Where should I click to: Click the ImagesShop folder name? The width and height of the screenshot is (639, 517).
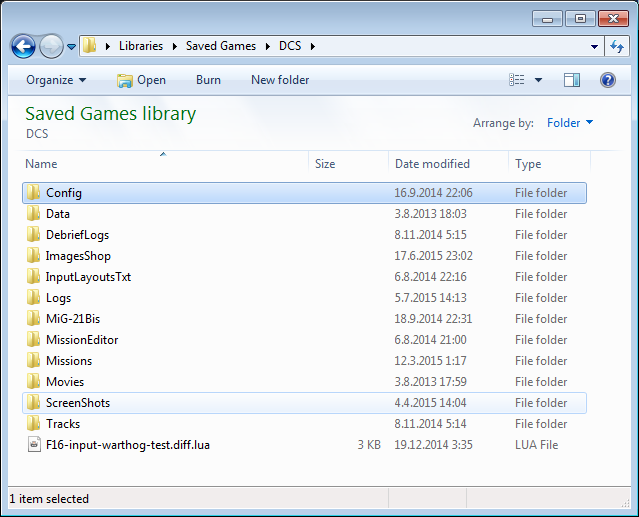click(78, 256)
